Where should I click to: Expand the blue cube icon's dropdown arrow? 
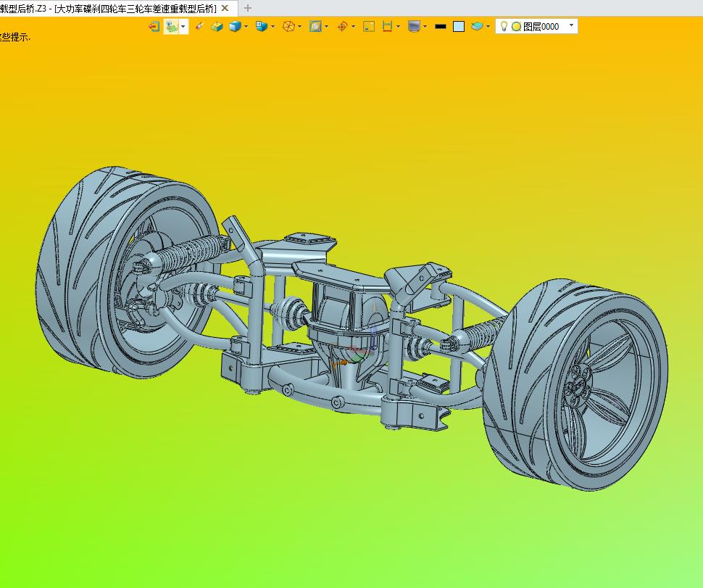pos(246,26)
